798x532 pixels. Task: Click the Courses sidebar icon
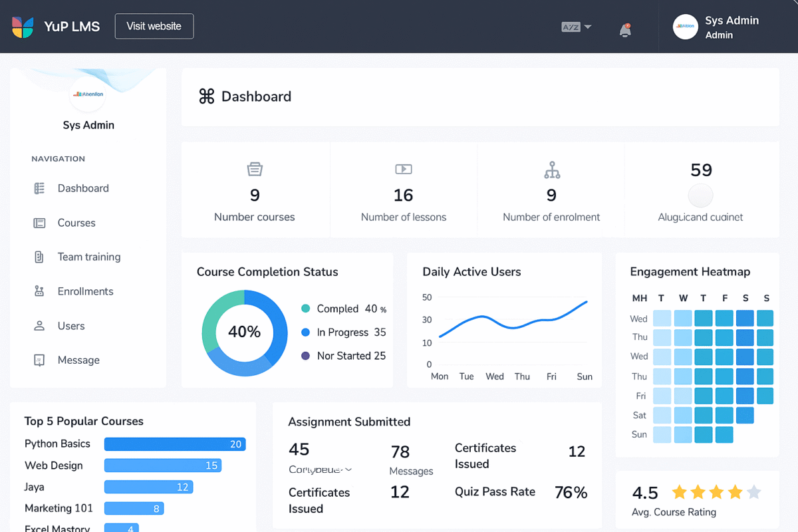coord(39,223)
